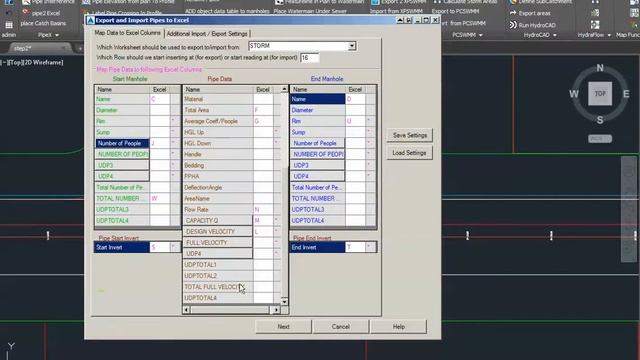The width and height of the screenshot is (640, 360).
Task: Click the Load Settings button
Action: [x=409, y=153]
